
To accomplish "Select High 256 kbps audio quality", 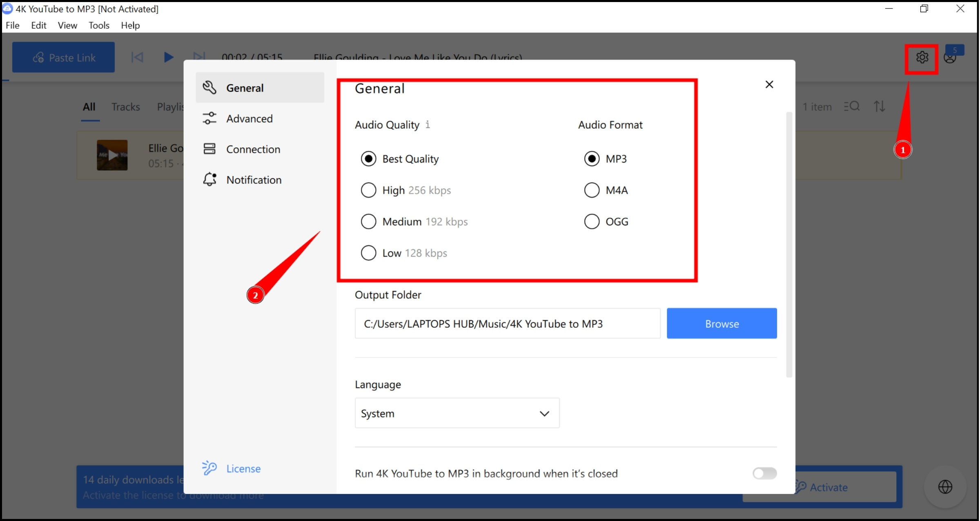I will click(368, 190).
